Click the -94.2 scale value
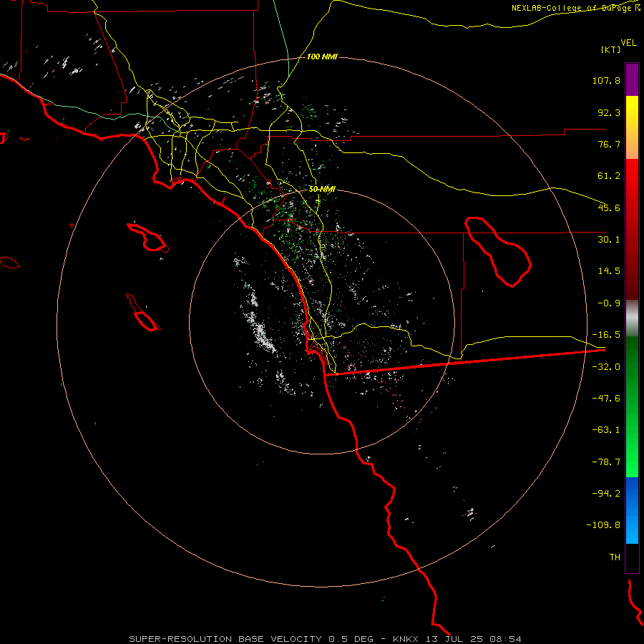 [606, 493]
